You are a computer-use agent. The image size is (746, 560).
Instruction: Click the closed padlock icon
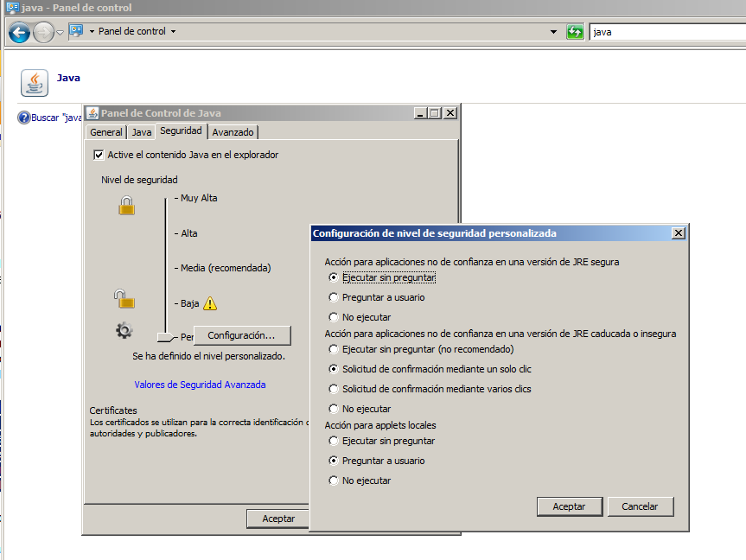(x=126, y=205)
